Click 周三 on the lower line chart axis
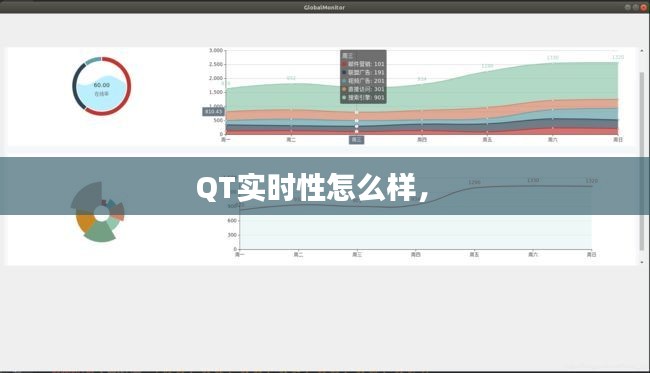Image resolution: width=650 pixels, height=373 pixels. (x=357, y=254)
